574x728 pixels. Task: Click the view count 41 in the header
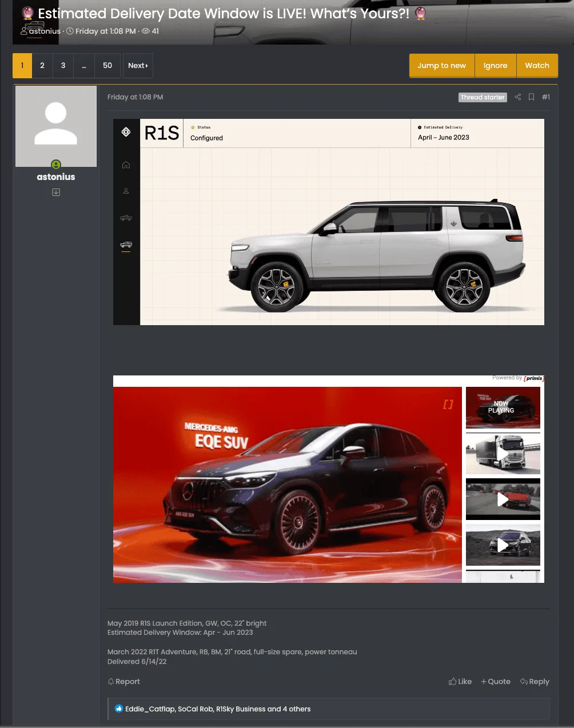pos(151,31)
